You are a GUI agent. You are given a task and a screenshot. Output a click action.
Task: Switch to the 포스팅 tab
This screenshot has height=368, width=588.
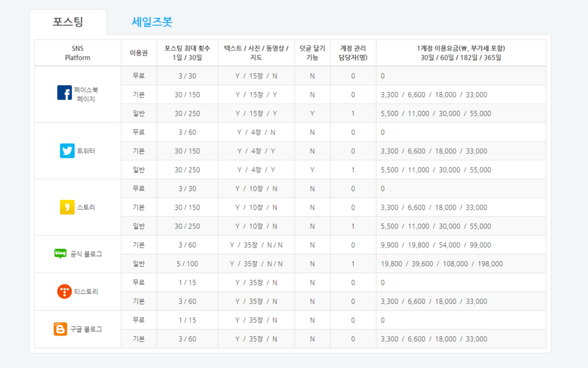68,22
